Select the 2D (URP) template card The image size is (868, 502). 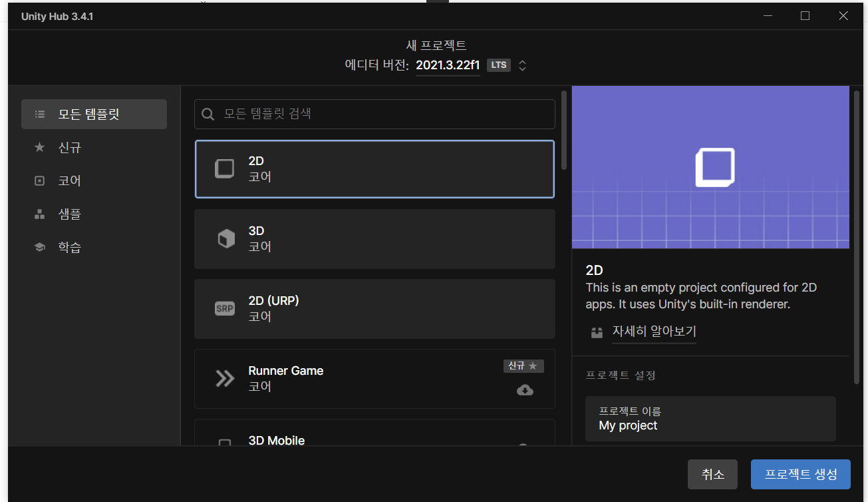point(374,309)
